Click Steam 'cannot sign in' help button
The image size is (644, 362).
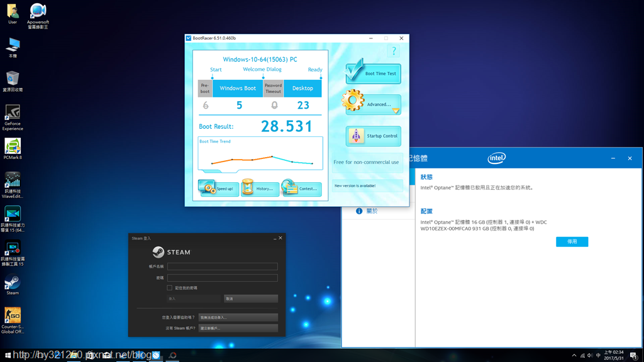point(238,317)
